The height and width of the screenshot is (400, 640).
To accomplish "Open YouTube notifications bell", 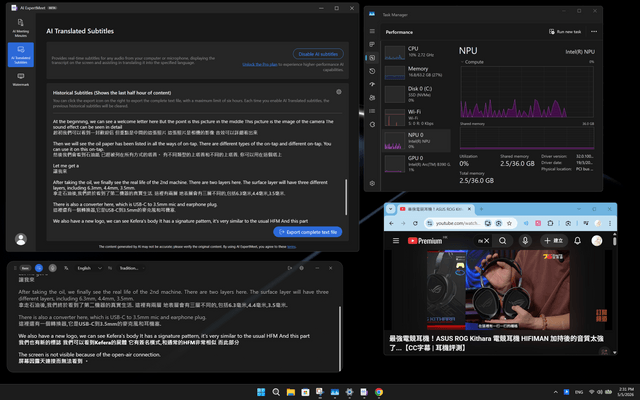I will tap(578, 241).
